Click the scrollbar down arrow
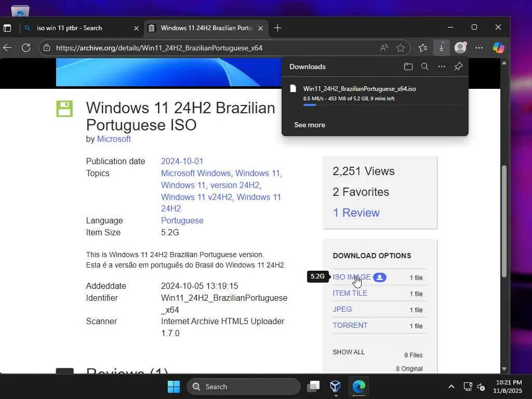 point(504,369)
